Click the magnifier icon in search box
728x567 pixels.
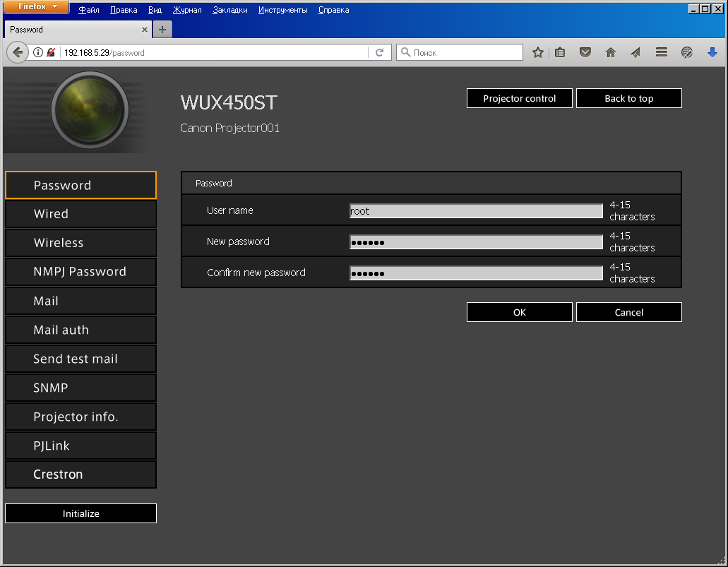coord(405,52)
